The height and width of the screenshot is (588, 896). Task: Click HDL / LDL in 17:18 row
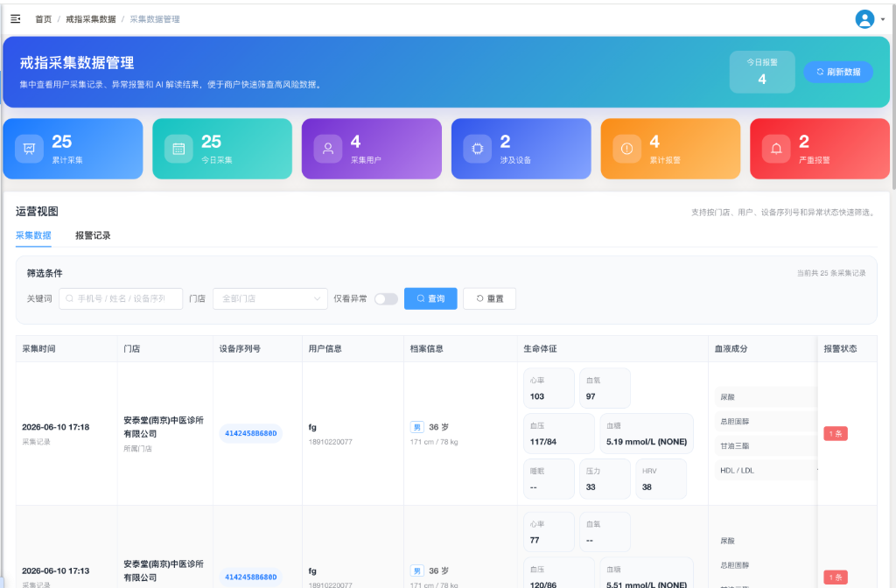[x=737, y=471]
